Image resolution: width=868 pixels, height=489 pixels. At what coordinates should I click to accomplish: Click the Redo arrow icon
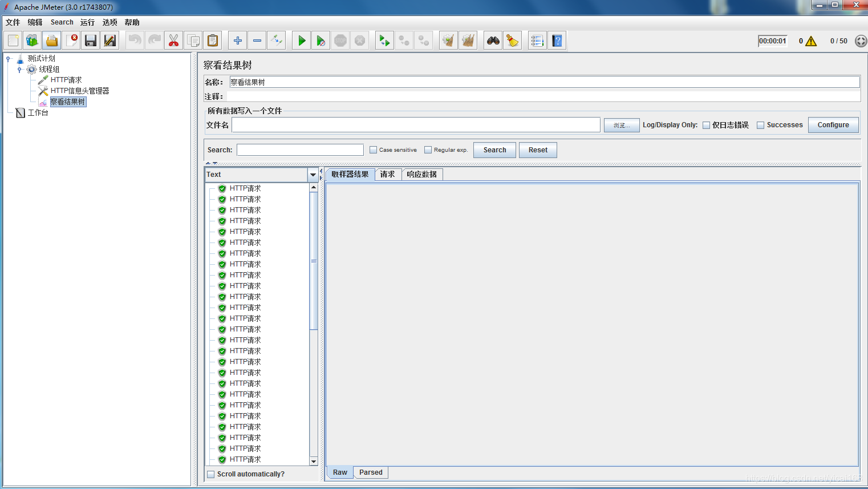(155, 41)
